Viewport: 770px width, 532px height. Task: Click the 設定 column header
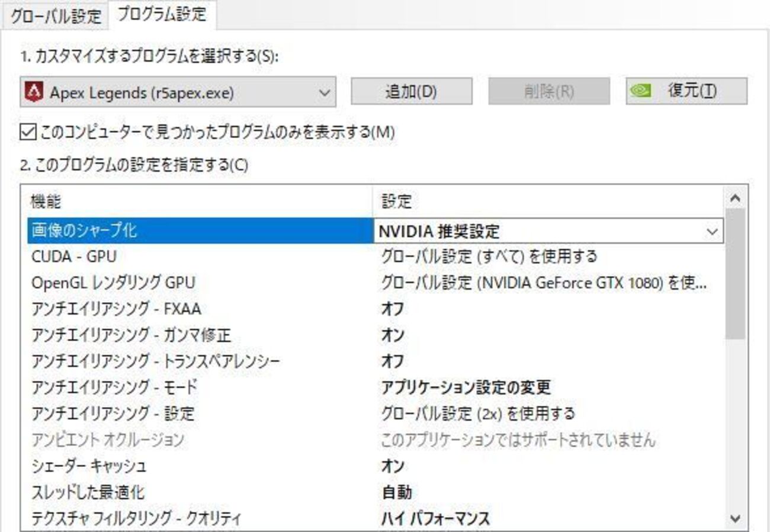click(549, 201)
